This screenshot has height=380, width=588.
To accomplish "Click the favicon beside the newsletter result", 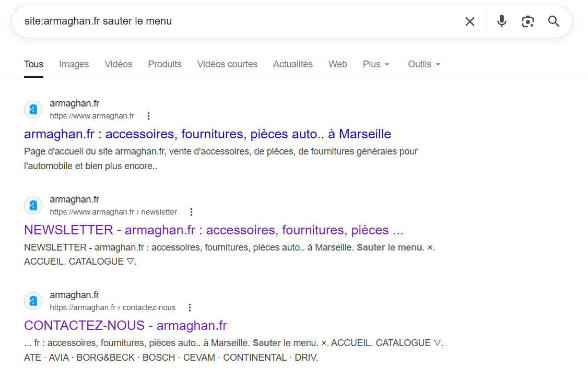I will click(33, 205).
